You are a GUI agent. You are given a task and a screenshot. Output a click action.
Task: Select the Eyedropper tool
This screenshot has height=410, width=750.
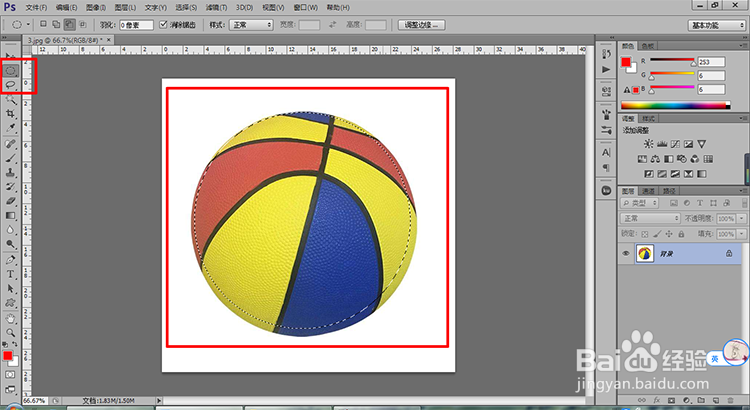(11, 128)
